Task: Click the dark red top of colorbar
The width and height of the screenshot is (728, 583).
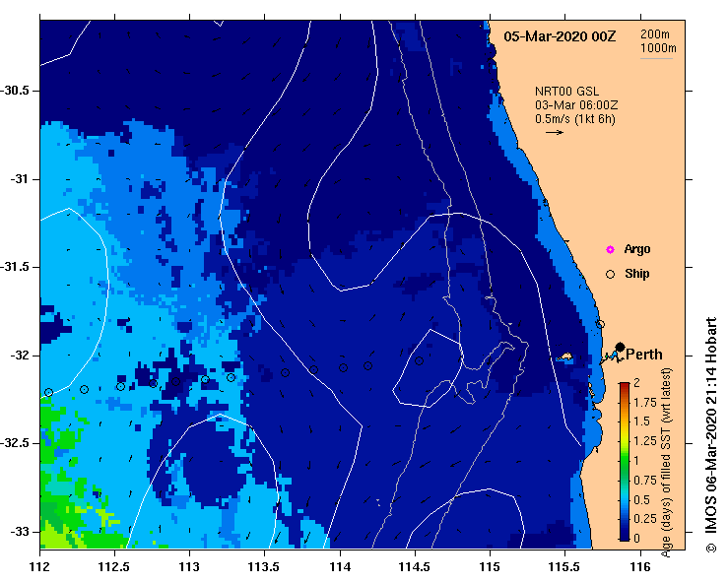Action: (x=625, y=386)
